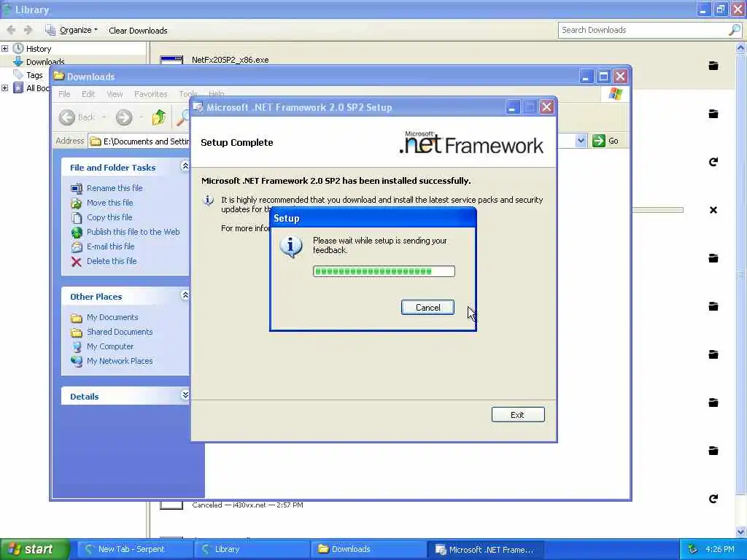Click Copy this file
Viewport: 747px width, 560px height.
109,217
